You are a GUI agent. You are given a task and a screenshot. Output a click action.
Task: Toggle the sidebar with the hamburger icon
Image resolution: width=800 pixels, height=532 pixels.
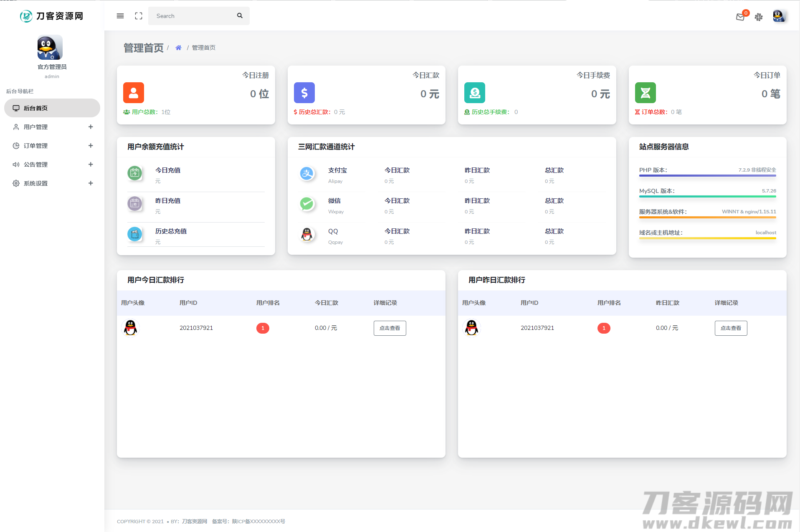point(120,16)
